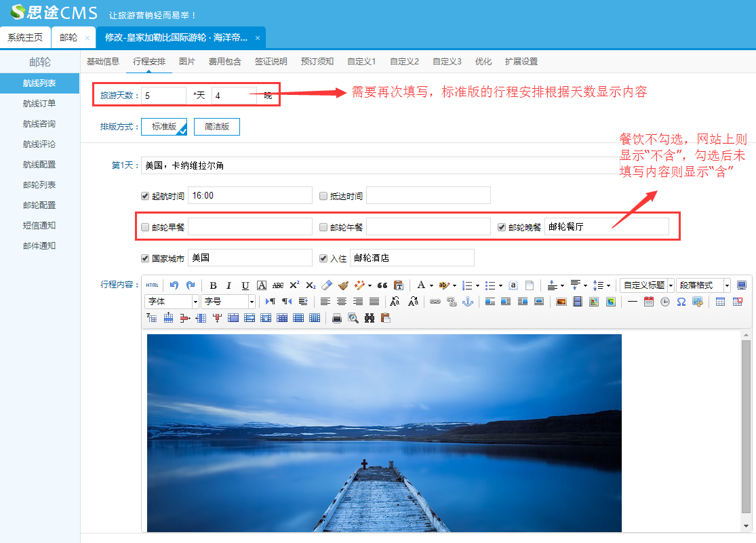The height and width of the screenshot is (543, 756).
Task: Click the editor's vertical scrollbar
Action: pyautogui.click(x=746, y=427)
